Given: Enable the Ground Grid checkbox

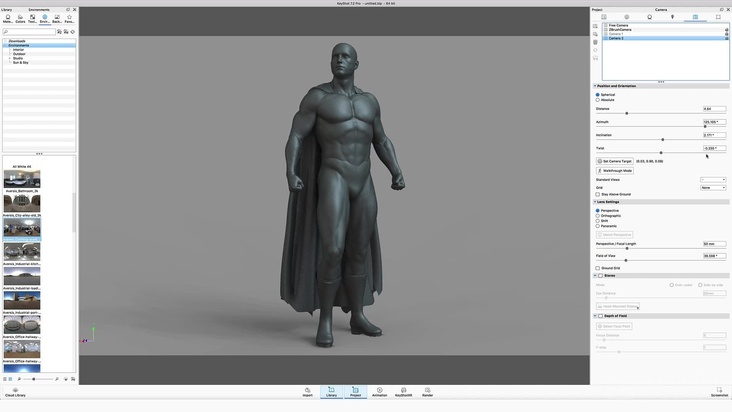Looking at the screenshot, I should tap(598, 268).
